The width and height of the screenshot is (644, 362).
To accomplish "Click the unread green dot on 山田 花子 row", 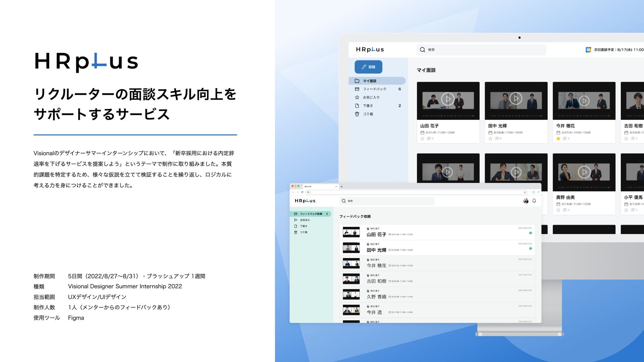I will [x=530, y=233].
